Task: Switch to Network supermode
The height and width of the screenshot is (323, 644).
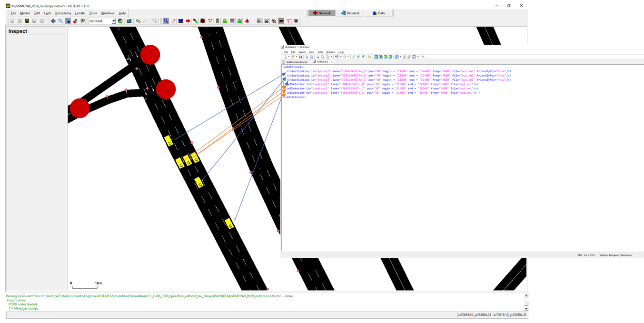Action: (x=322, y=13)
